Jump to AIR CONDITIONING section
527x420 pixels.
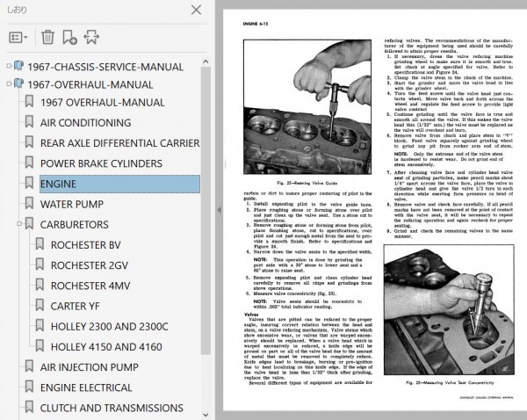86,123
